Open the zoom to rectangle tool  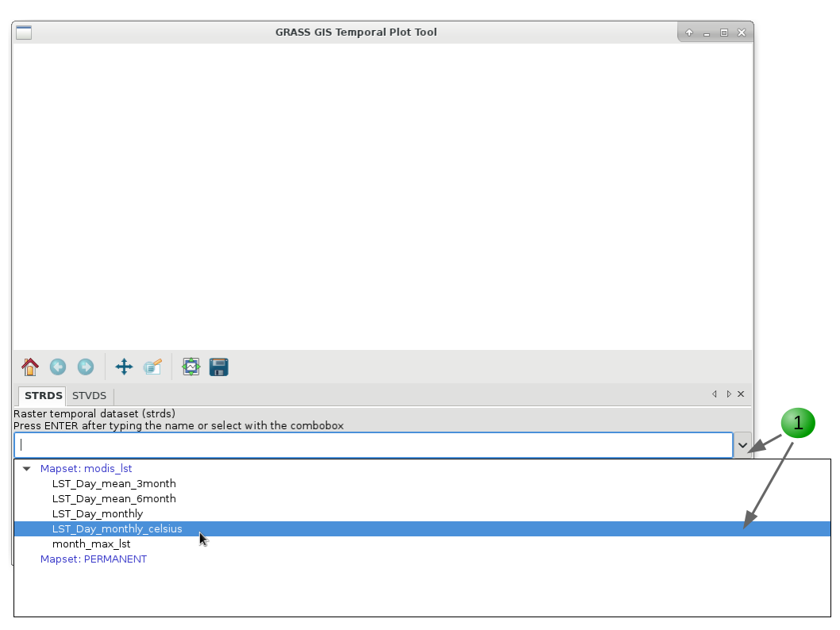click(x=152, y=367)
